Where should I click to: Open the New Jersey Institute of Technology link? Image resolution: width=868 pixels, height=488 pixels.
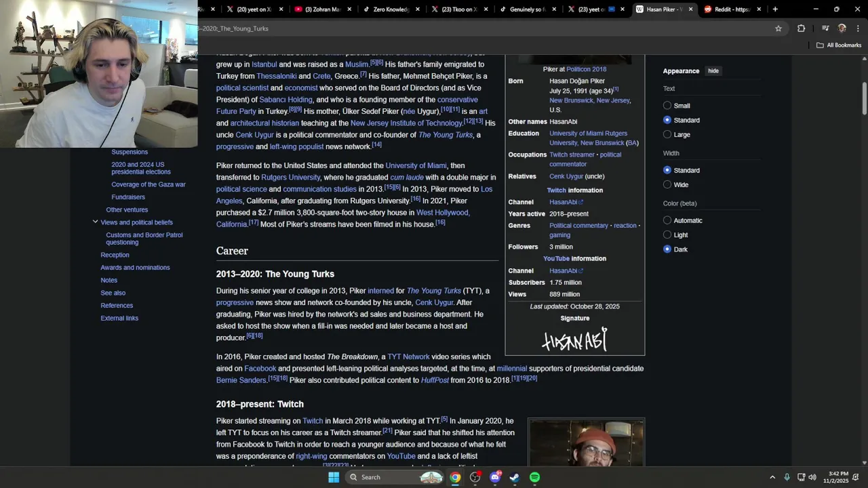pyautogui.click(x=406, y=123)
